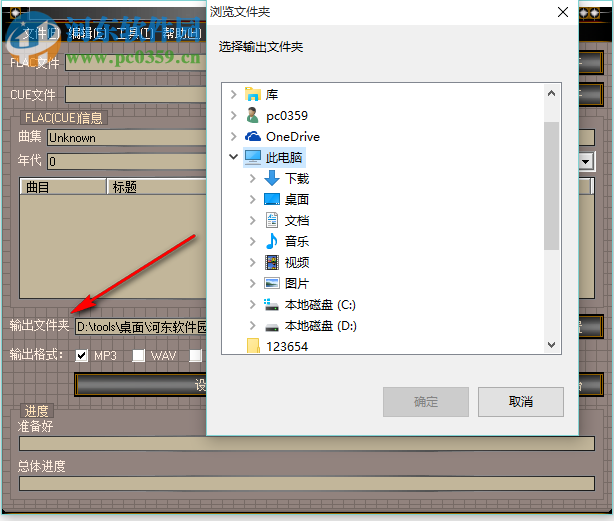
Task: Click the Libraries (库) folder icon
Action: click(253, 94)
